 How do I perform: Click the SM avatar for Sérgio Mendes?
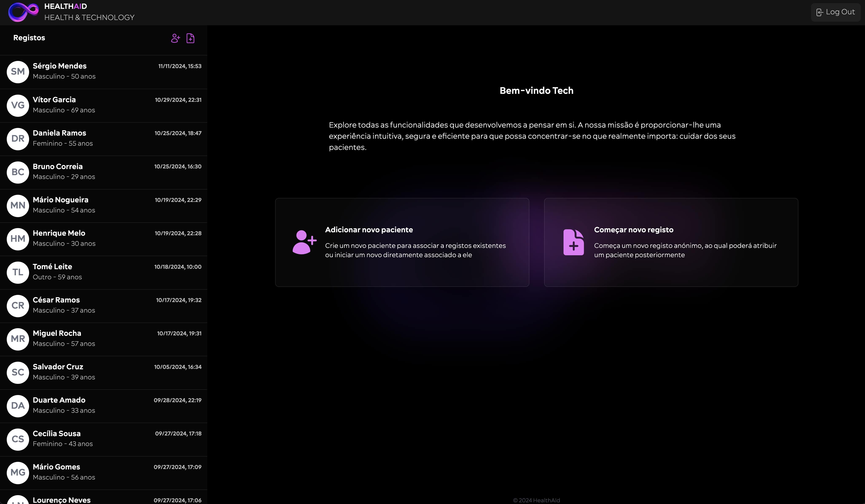pyautogui.click(x=18, y=72)
